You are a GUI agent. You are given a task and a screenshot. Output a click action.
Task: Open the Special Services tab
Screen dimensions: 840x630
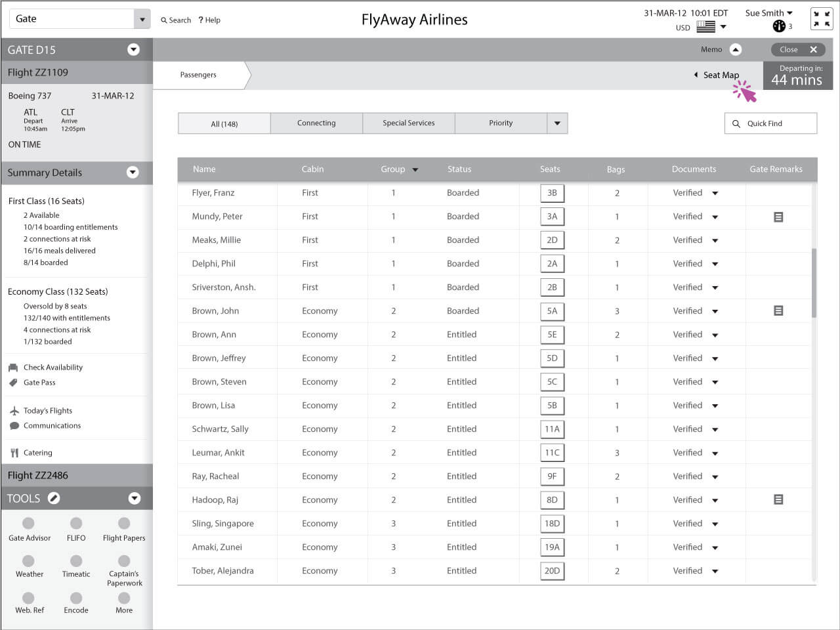point(408,123)
